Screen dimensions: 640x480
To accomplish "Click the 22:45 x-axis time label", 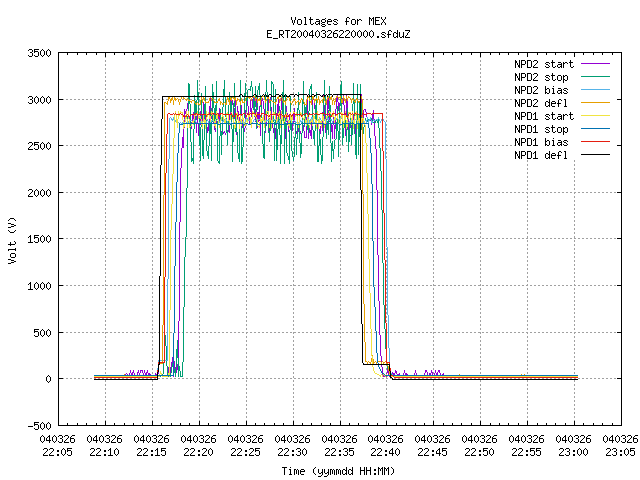I will tap(432, 453).
